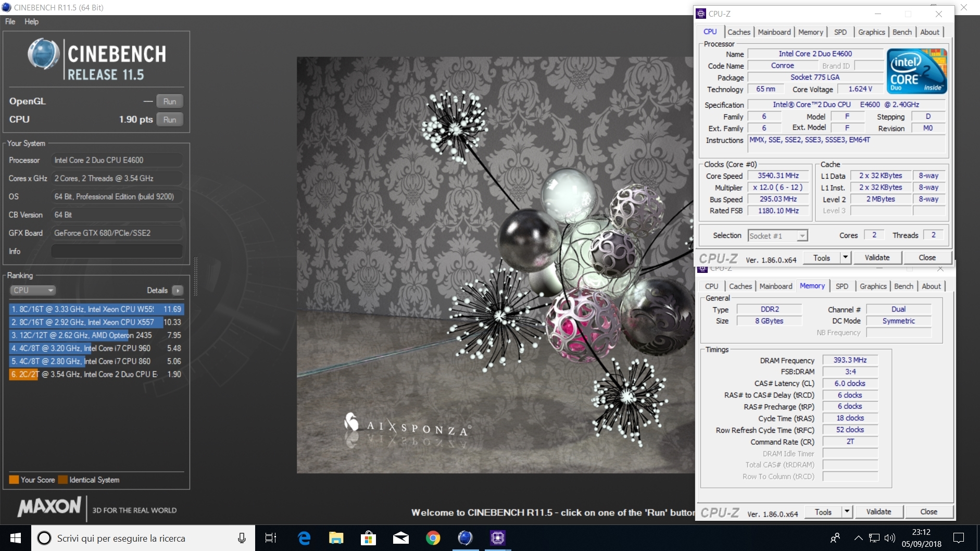
Task: Run the OpenGL benchmark
Action: (170, 102)
